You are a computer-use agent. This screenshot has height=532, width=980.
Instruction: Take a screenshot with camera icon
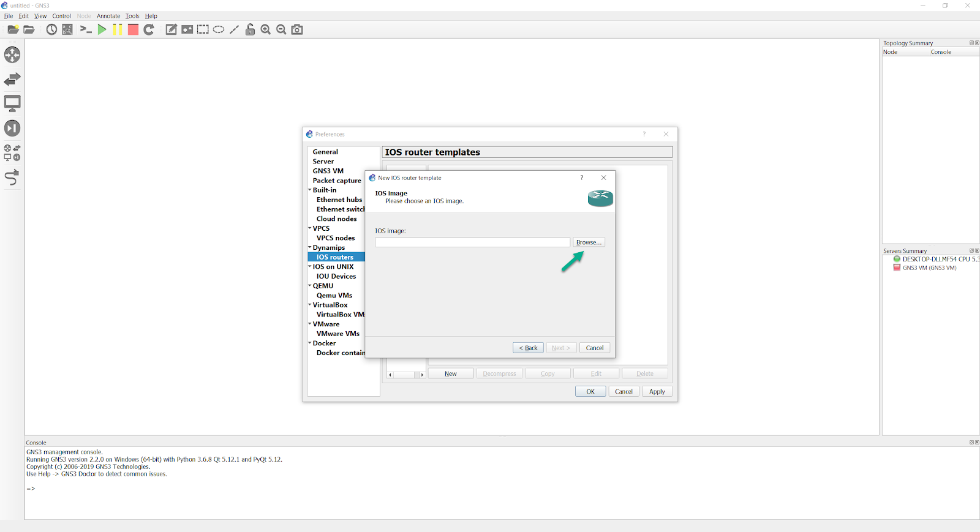pyautogui.click(x=297, y=29)
